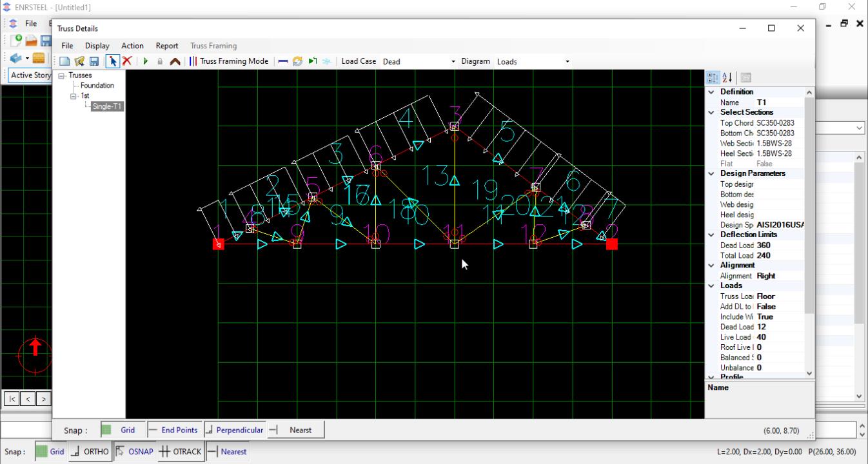Click the orange refresh icon

pyautogui.click(x=297, y=61)
